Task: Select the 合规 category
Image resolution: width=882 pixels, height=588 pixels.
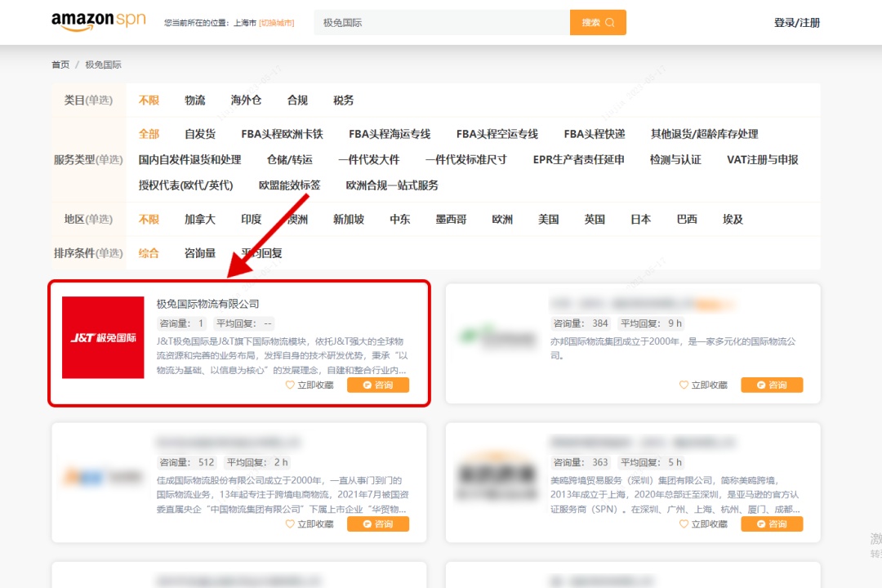Action: [297, 100]
